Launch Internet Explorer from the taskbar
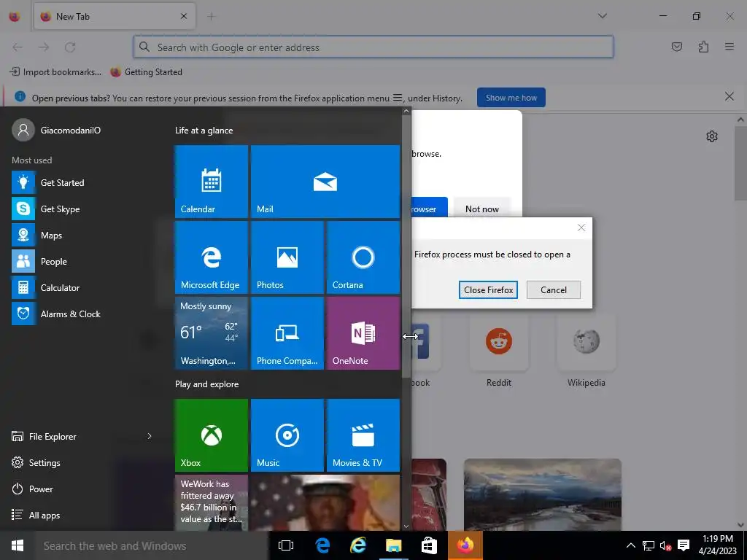Image resolution: width=747 pixels, height=560 pixels. (x=357, y=545)
